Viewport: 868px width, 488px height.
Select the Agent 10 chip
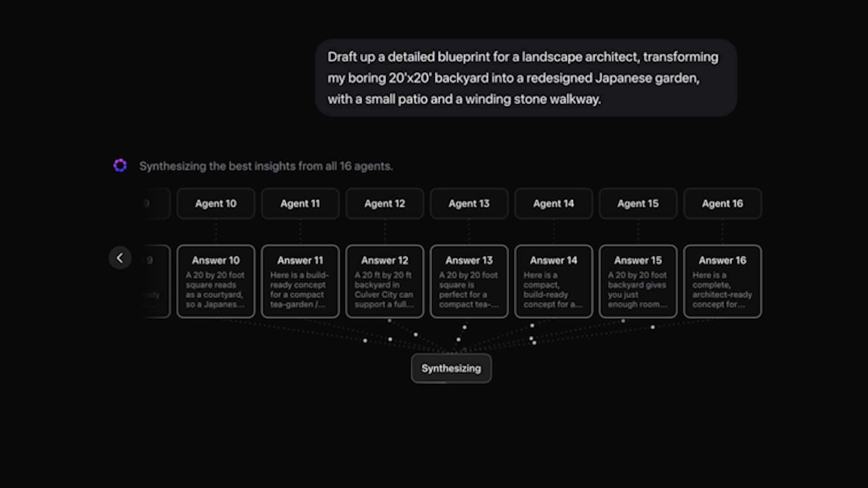[x=216, y=204]
